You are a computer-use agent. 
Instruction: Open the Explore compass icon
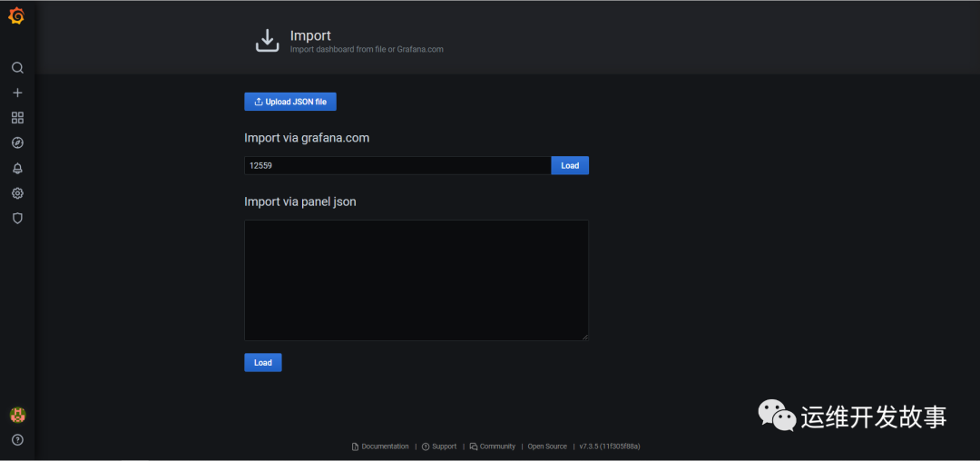(x=17, y=143)
